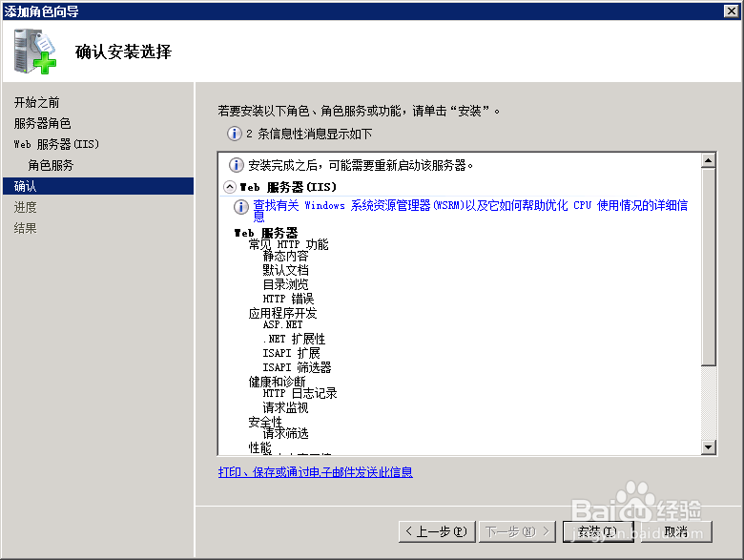Viewport: 744px width, 560px height.
Task: Click HTTP 错误 entry
Action: tap(288, 299)
